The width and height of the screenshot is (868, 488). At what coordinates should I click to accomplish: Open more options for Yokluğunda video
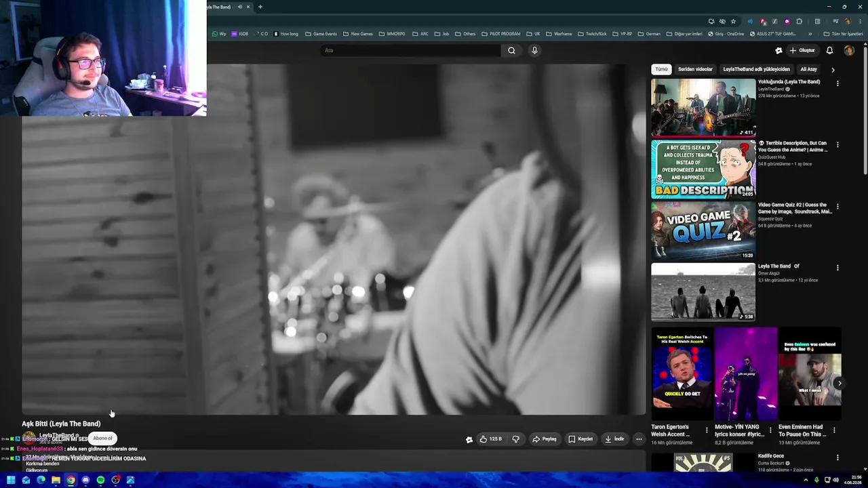(x=837, y=83)
